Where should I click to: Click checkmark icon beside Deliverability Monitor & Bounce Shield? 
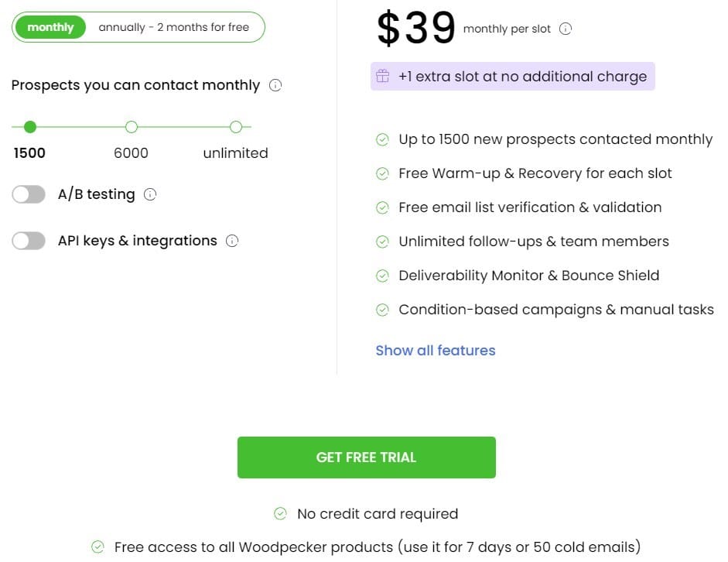(x=382, y=276)
